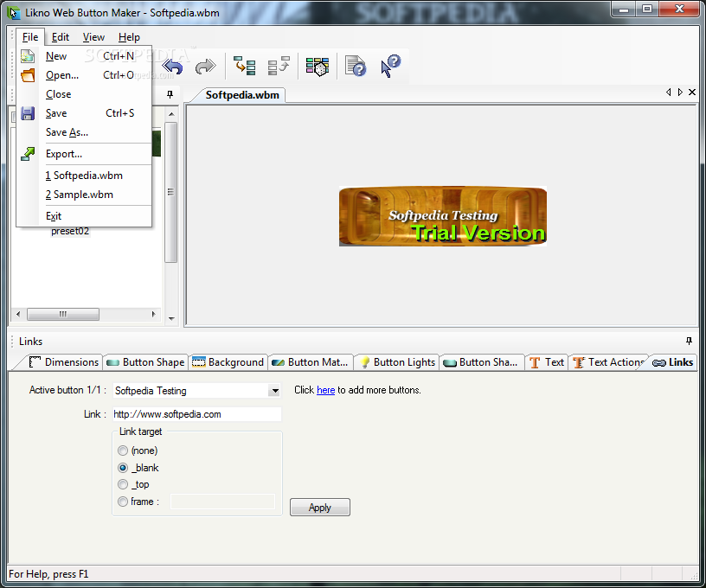Screen dimensions: 706x588
Task: Click the Redo arrow toolbar icon
Action: point(205,67)
